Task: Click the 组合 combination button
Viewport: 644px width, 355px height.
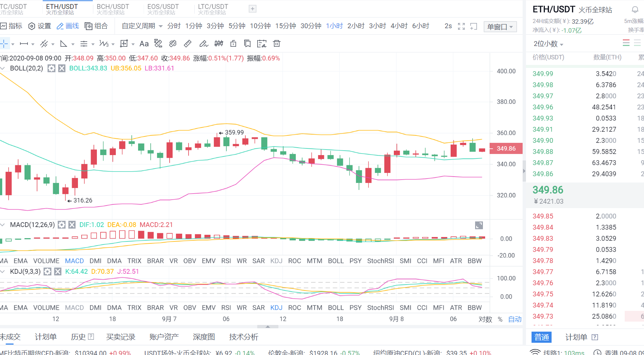Action: point(96,26)
